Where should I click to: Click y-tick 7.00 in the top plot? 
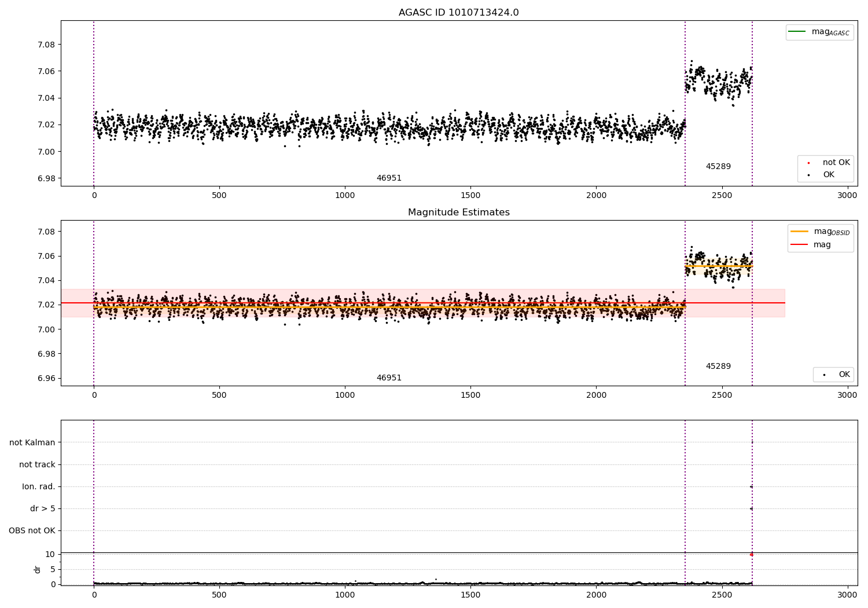(46, 152)
